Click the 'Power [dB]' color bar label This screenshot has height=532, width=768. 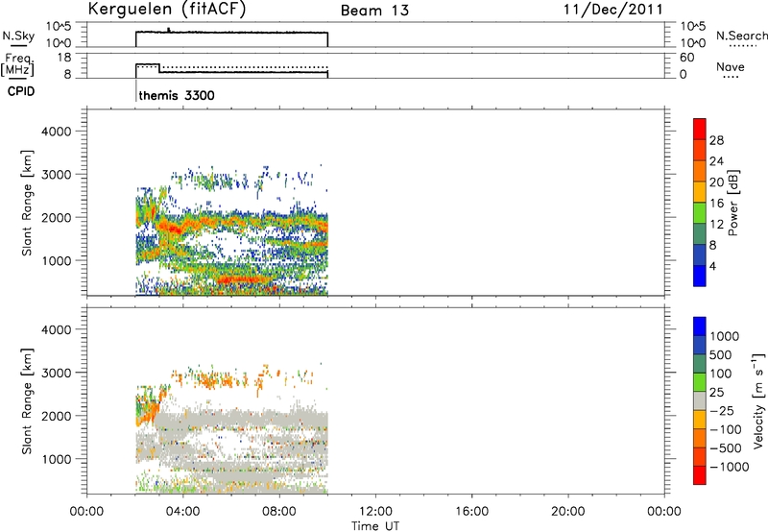pos(732,203)
